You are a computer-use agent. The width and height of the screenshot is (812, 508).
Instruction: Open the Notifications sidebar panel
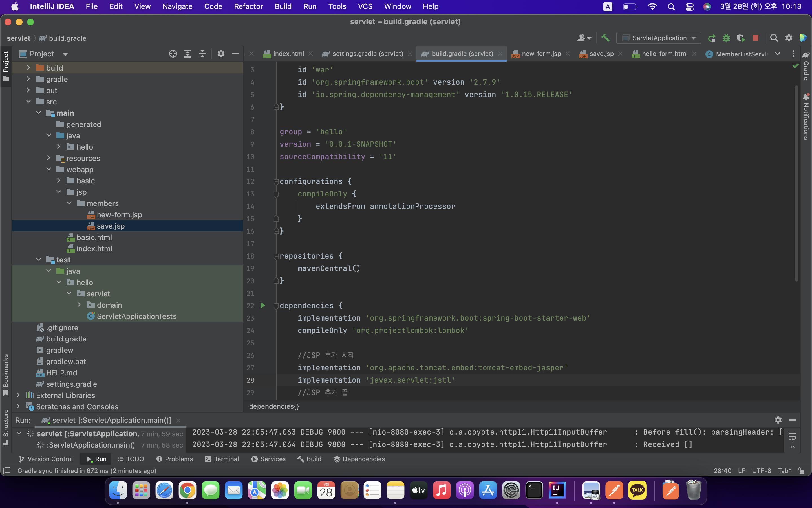[x=806, y=117]
